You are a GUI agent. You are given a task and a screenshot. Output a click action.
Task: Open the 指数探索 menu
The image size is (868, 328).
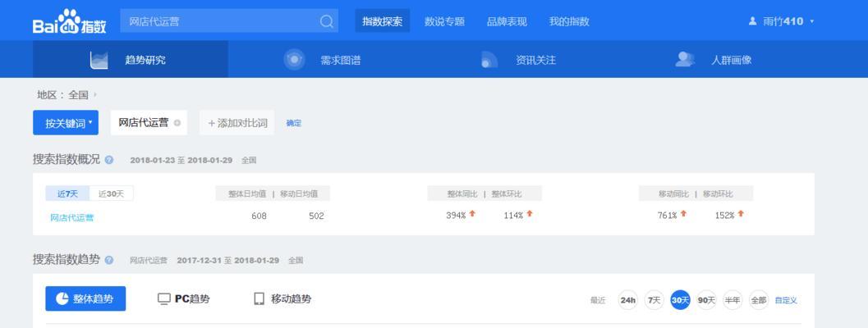click(382, 21)
